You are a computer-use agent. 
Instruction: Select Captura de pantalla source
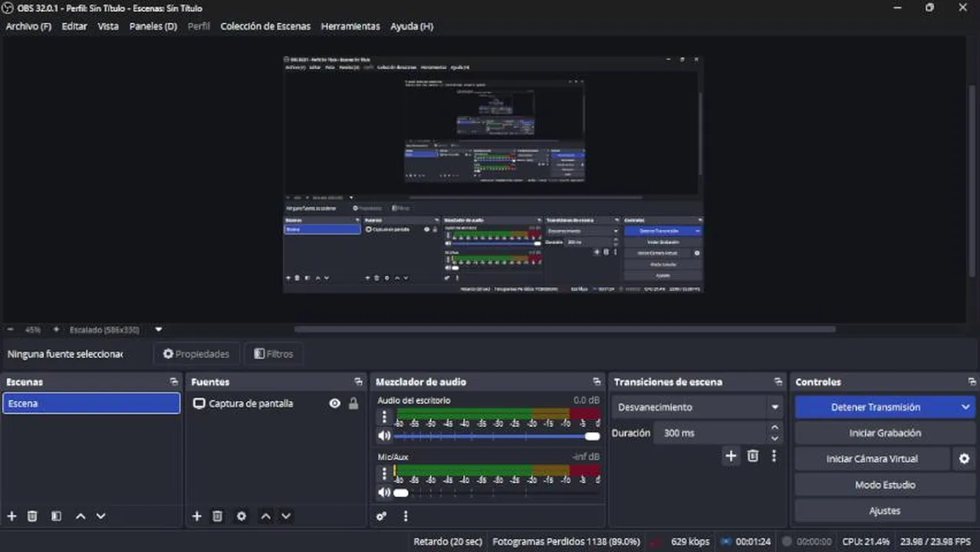click(251, 403)
